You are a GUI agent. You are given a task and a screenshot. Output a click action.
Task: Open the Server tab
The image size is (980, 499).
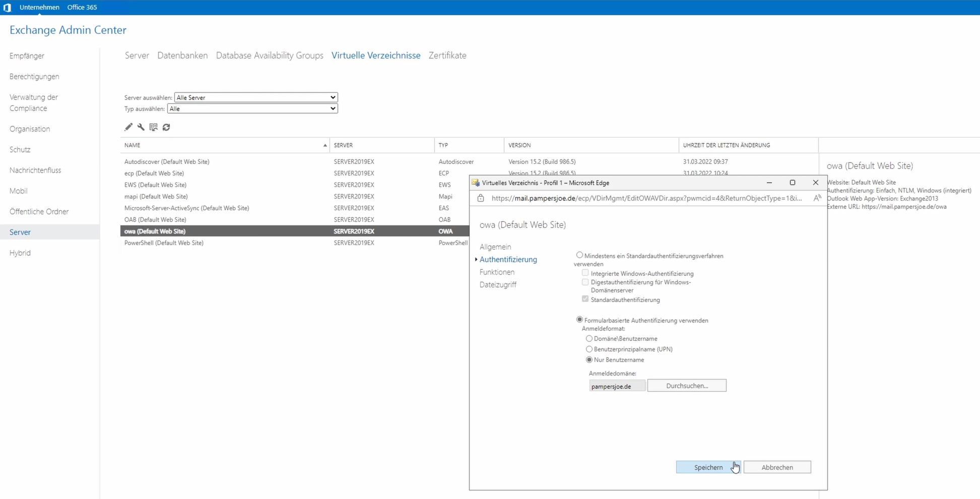137,55
